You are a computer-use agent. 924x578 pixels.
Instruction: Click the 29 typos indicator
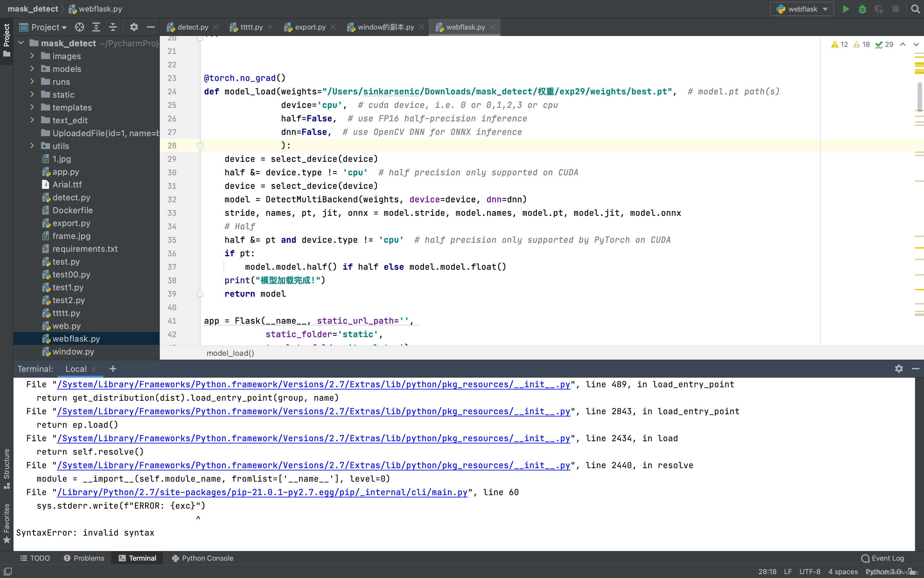pos(884,44)
